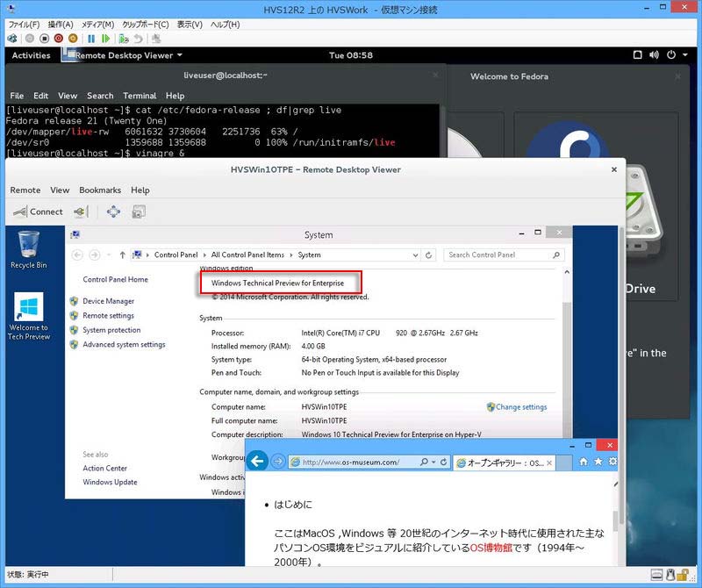Click the Turn Off black square toolbar icon

pyautogui.click(x=45, y=39)
